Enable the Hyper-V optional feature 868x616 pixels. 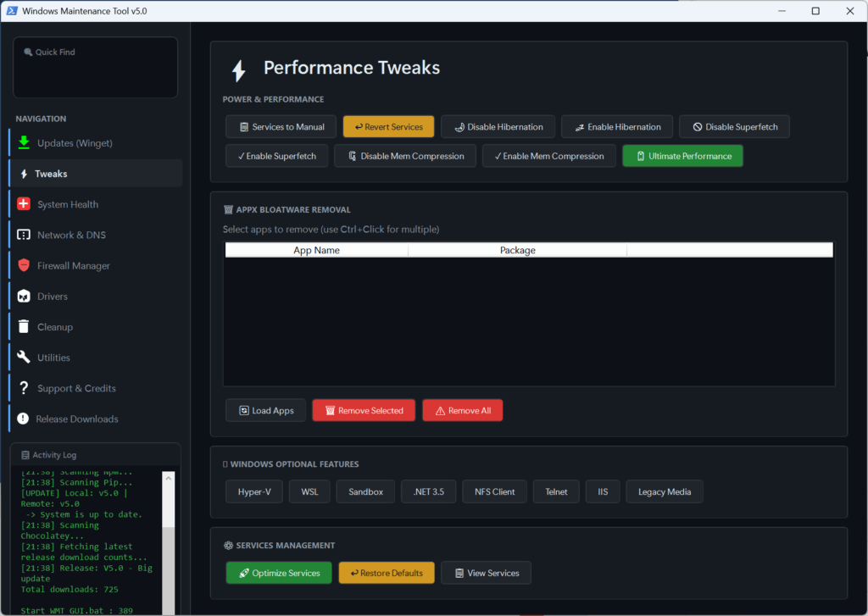[x=253, y=491]
